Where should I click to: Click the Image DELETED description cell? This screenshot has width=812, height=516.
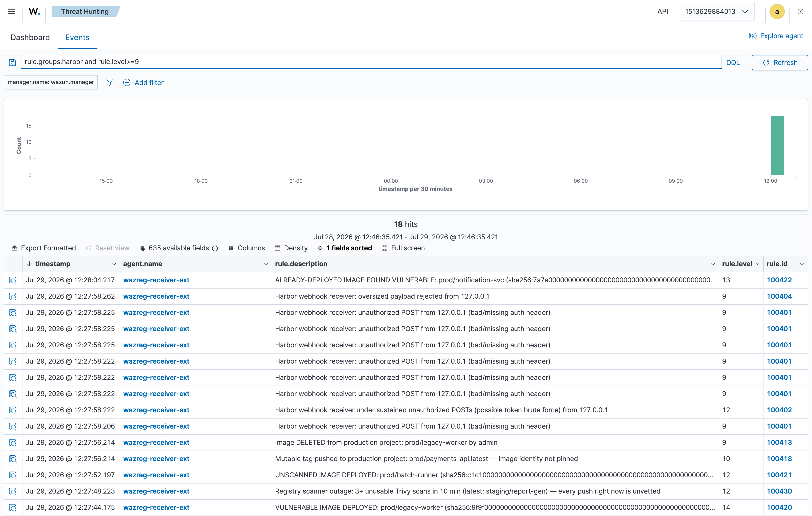(x=495, y=442)
